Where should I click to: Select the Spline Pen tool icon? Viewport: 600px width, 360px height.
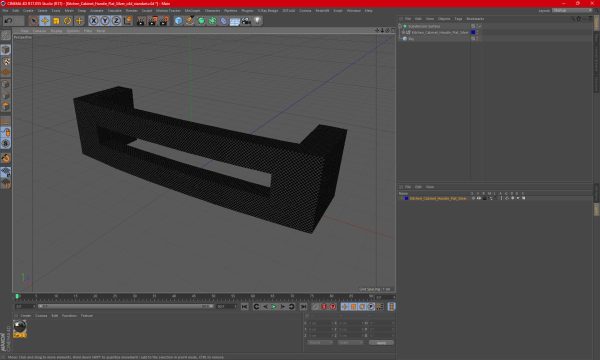[190, 21]
